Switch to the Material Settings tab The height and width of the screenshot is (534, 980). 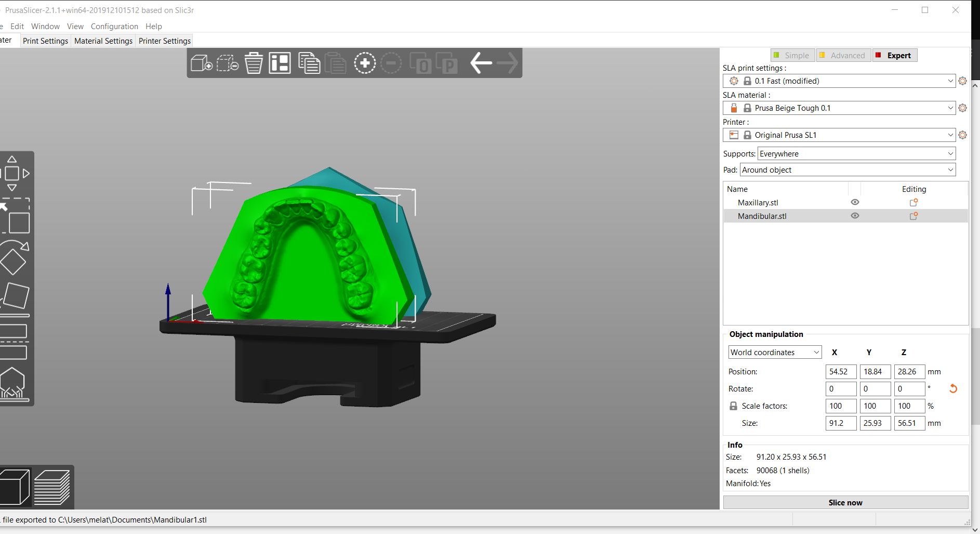point(103,41)
